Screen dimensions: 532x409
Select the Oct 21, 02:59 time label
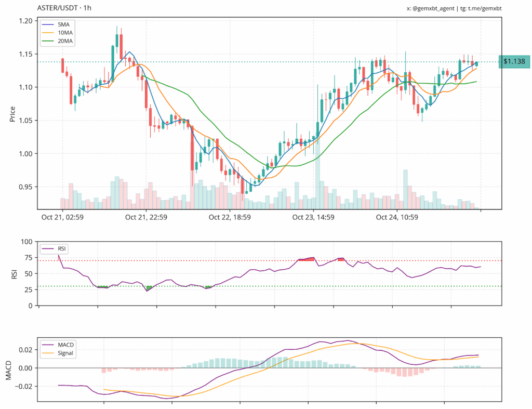click(x=63, y=217)
